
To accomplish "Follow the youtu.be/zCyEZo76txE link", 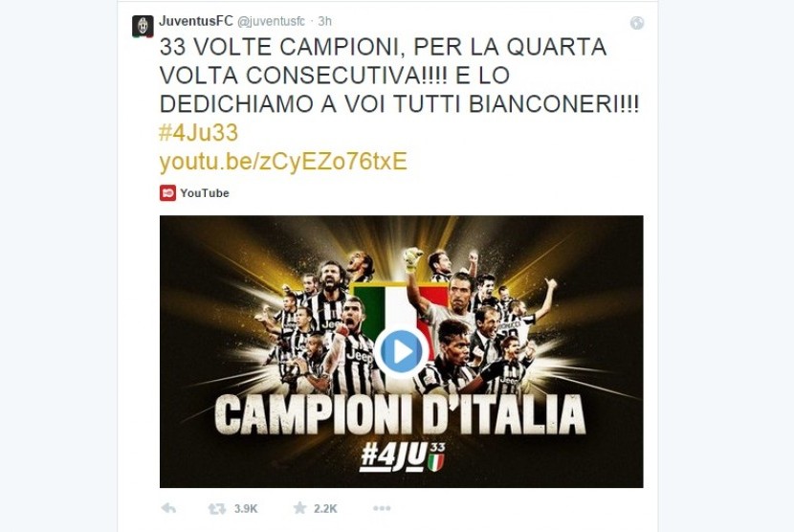I will [283, 162].
